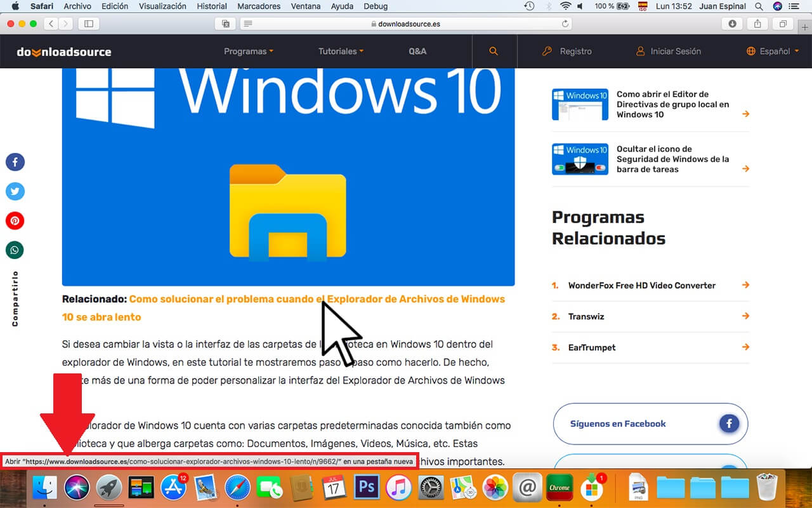The width and height of the screenshot is (812, 508).
Task: Click Editor de Directivas article thumbnail
Action: (x=580, y=104)
